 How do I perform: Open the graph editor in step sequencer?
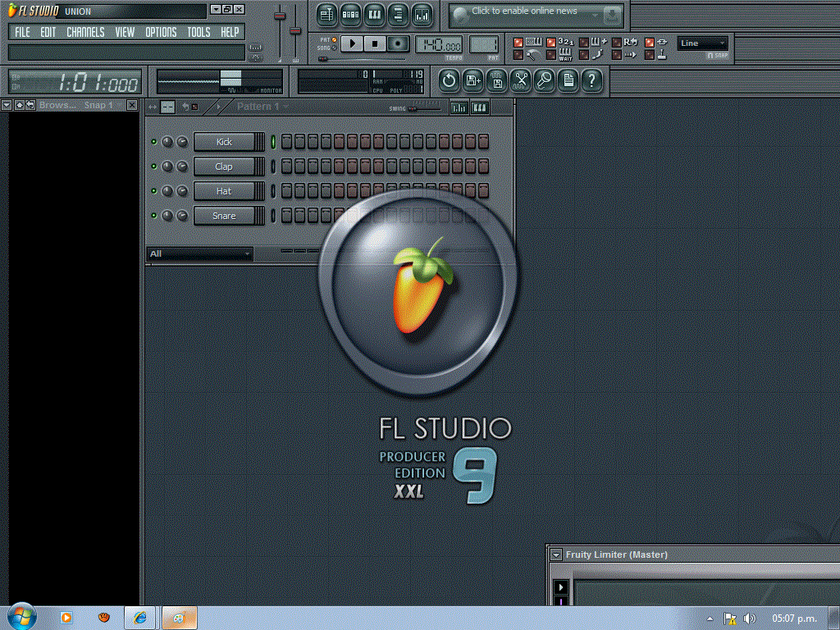(x=459, y=107)
